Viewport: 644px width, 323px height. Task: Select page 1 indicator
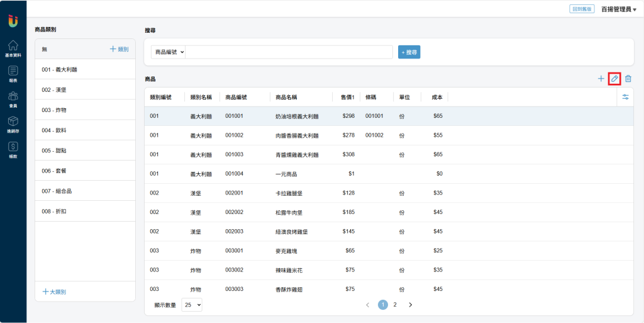(x=383, y=305)
